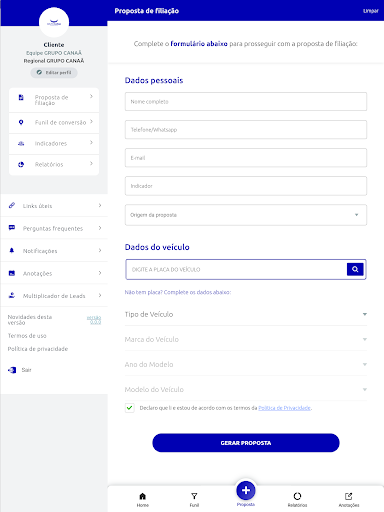
Task: Open Perguntas frequentes menu item
Action: coord(54,228)
